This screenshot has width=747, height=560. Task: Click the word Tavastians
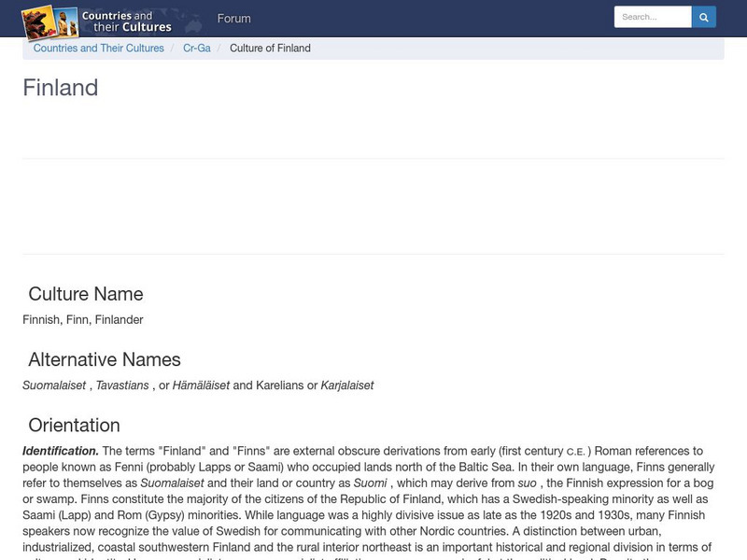(x=122, y=385)
